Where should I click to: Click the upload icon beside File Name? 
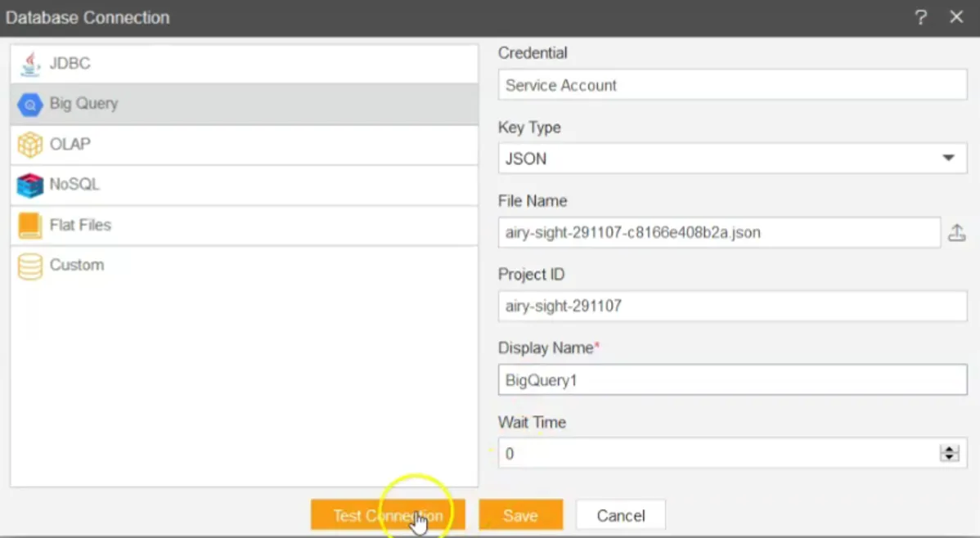click(x=957, y=233)
